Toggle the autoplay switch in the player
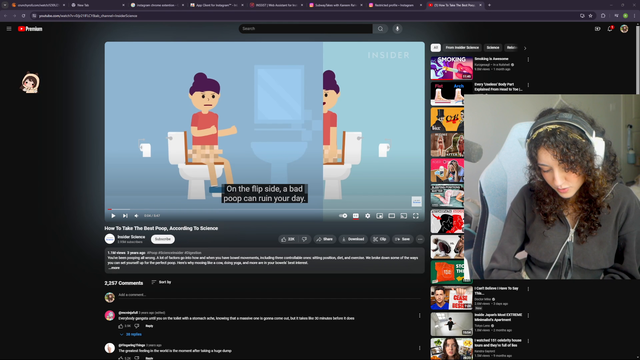 coord(343,216)
